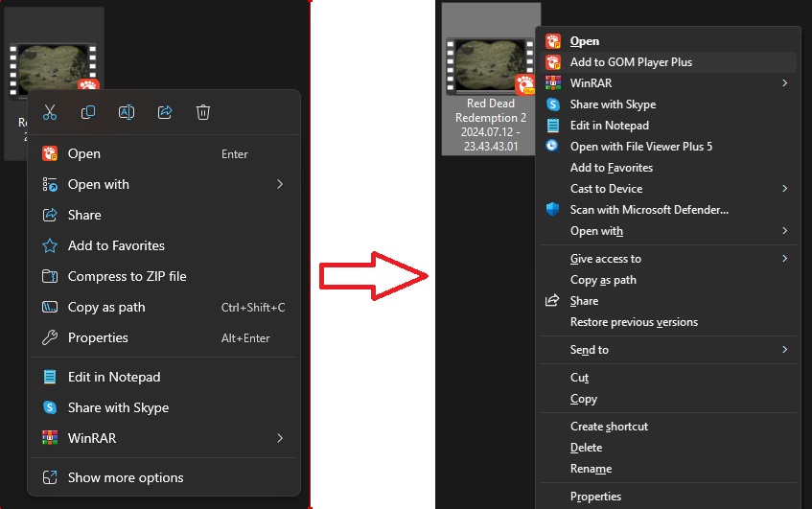Viewport: 812px width, 509px height.
Task: Click the ZIP folder icon for Compress
Action: (50, 276)
